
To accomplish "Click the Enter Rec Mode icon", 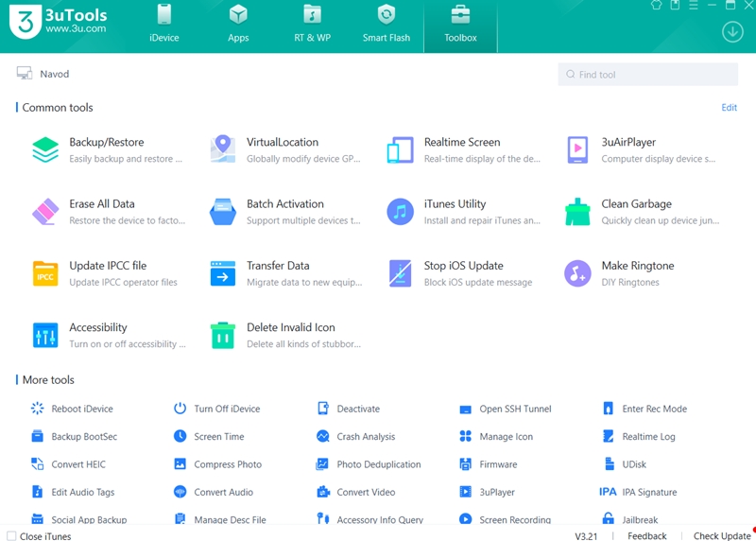I will click(x=608, y=409).
